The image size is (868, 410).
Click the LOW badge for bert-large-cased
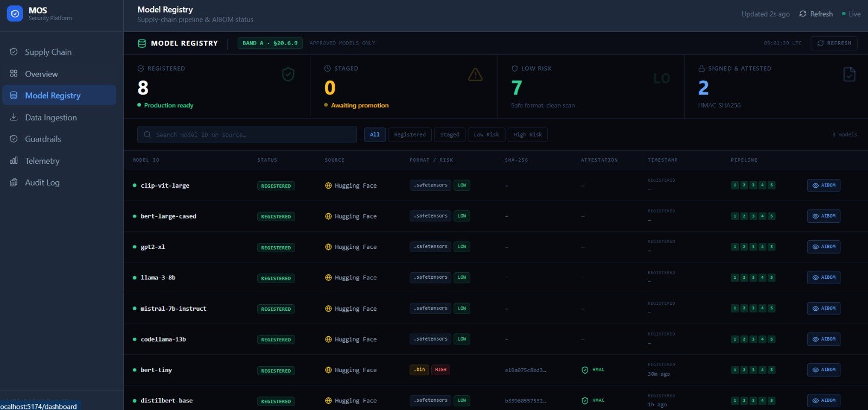coord(462,216)
